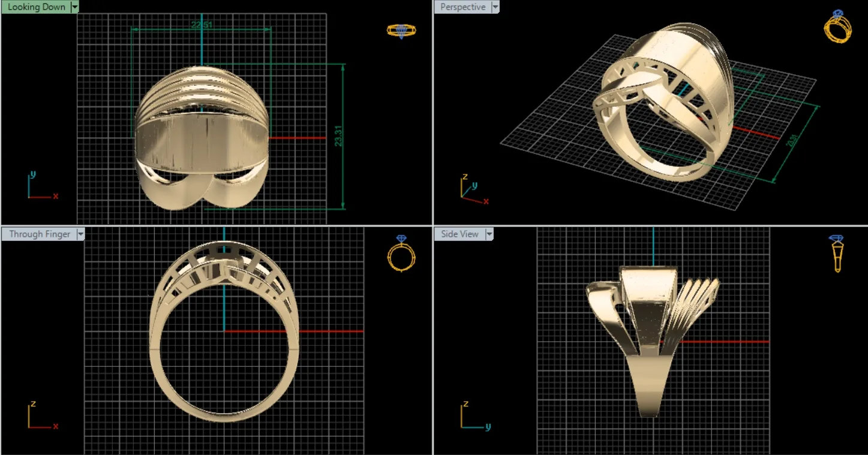The width and height of the screenshot is (868, 455).
Task: Activate the Perspective viewport title
Action: [x=462, y=7]
